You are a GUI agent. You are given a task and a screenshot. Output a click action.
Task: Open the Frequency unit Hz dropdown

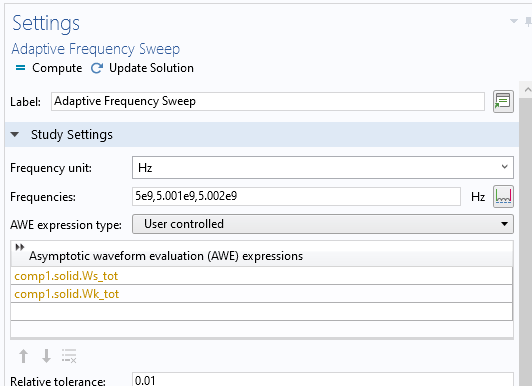click(323, 168)
